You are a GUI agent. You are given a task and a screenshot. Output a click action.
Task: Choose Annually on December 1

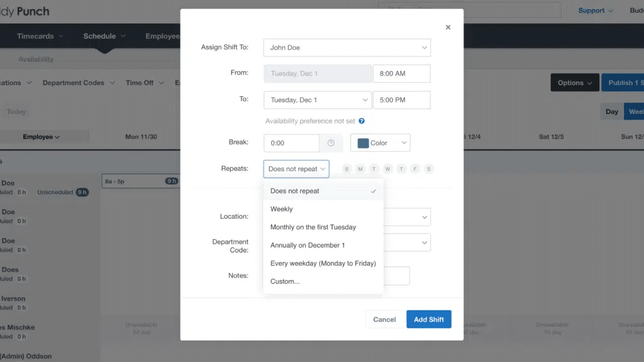coord(323,245)
